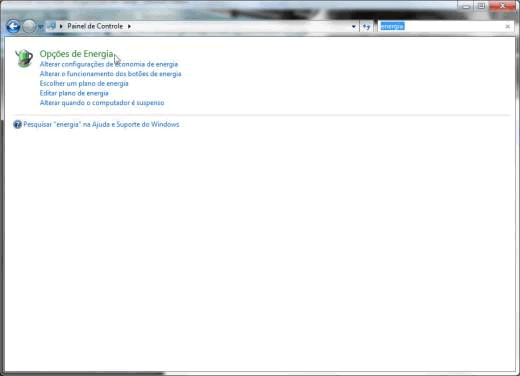Click the Opções de Energia battery icon
This screenshot has width=520, height=376.
(x=24, y=58)
